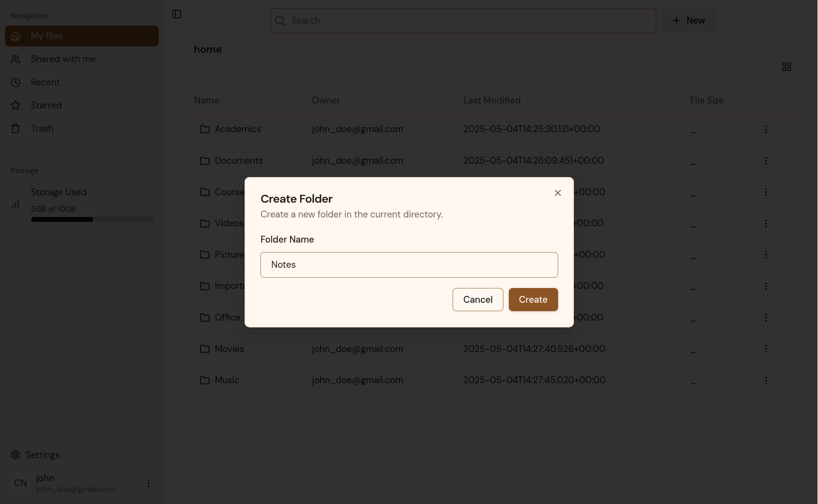This screenshot has height=504, width=818.
Task: Open options for Courses row
Action: pyautogui.click(x=766, y=192)
